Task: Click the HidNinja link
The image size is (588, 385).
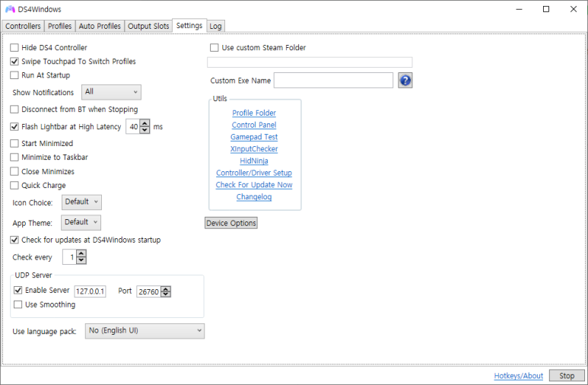Action: [x=254, y=161]
